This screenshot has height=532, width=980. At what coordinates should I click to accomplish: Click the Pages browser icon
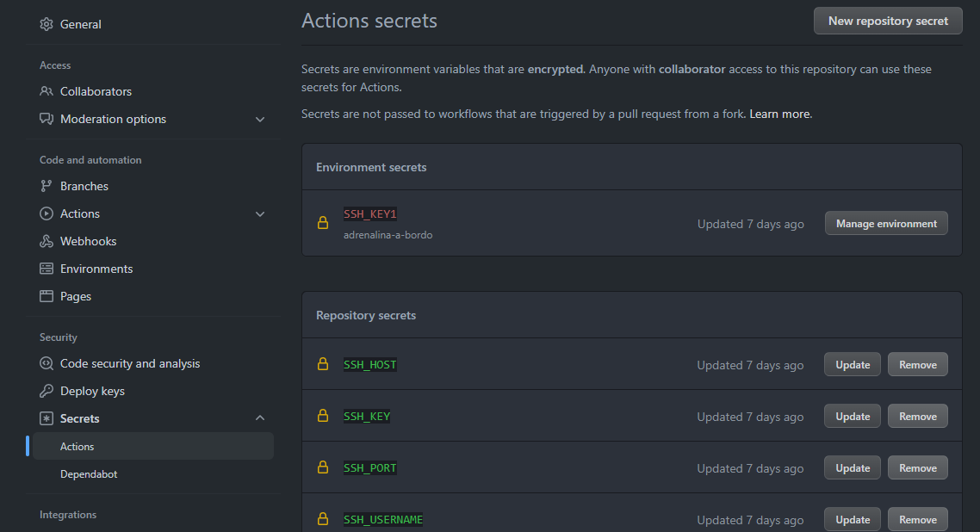click(x=47, y=296)
